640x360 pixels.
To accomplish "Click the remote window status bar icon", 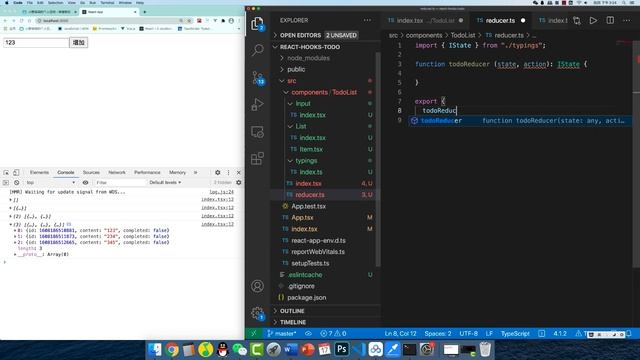I will pyautogui.click(x=253, y=333).
